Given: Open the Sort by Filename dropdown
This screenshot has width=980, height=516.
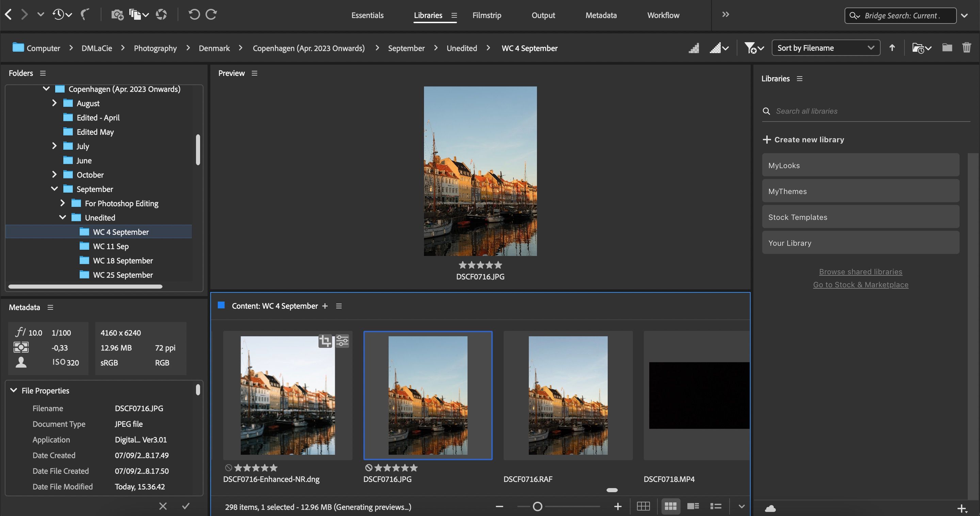Looking at the screenshot, I should point(825,48).
